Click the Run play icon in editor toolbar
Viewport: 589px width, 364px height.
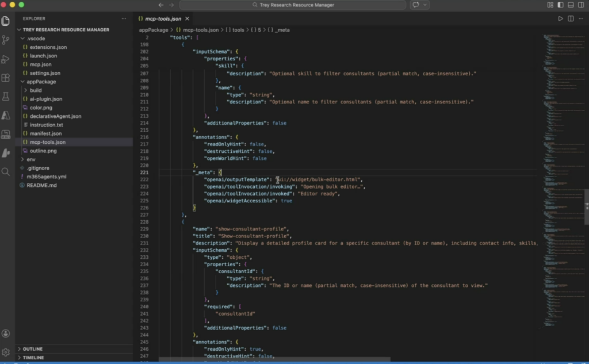click(x=561, y=18)
